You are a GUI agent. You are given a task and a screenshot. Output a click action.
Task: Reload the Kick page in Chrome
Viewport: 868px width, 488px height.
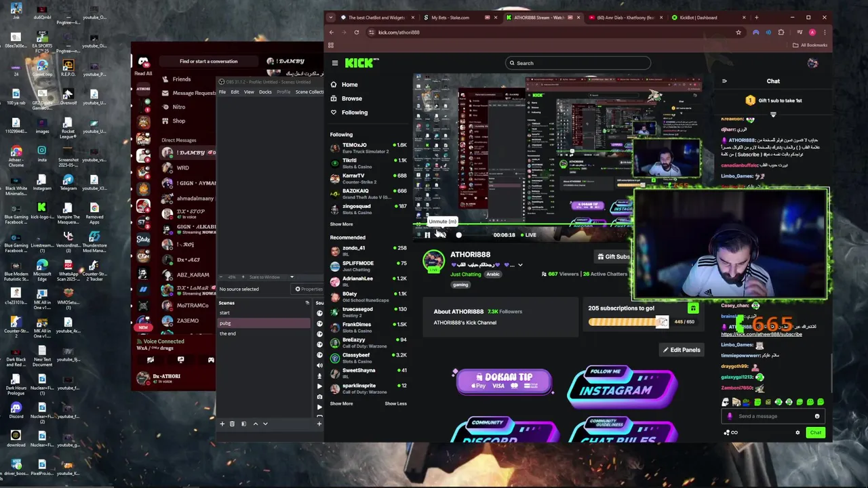tap(357, 33)
